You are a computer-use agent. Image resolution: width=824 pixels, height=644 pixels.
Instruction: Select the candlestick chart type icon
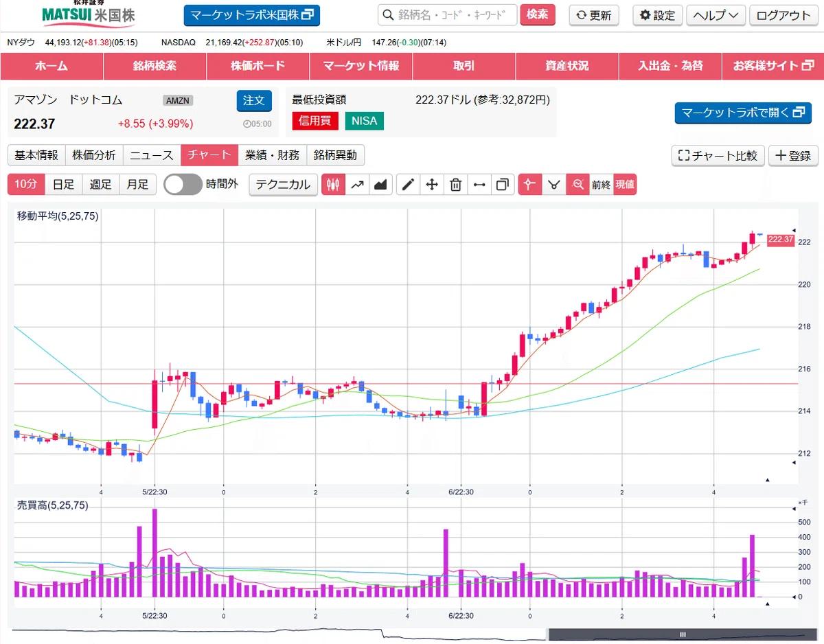(x=334, y=185)
